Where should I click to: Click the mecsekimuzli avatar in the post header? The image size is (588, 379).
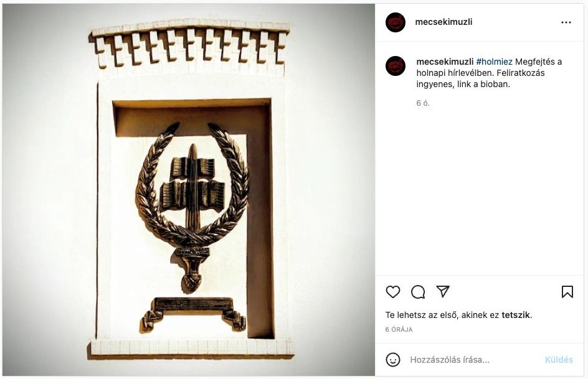(396, 22)
